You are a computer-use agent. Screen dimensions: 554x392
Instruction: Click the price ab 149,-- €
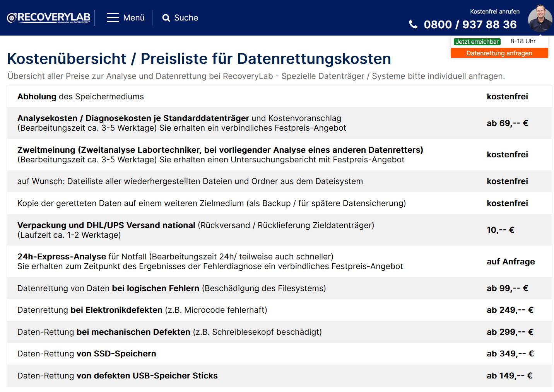[510, 376]
